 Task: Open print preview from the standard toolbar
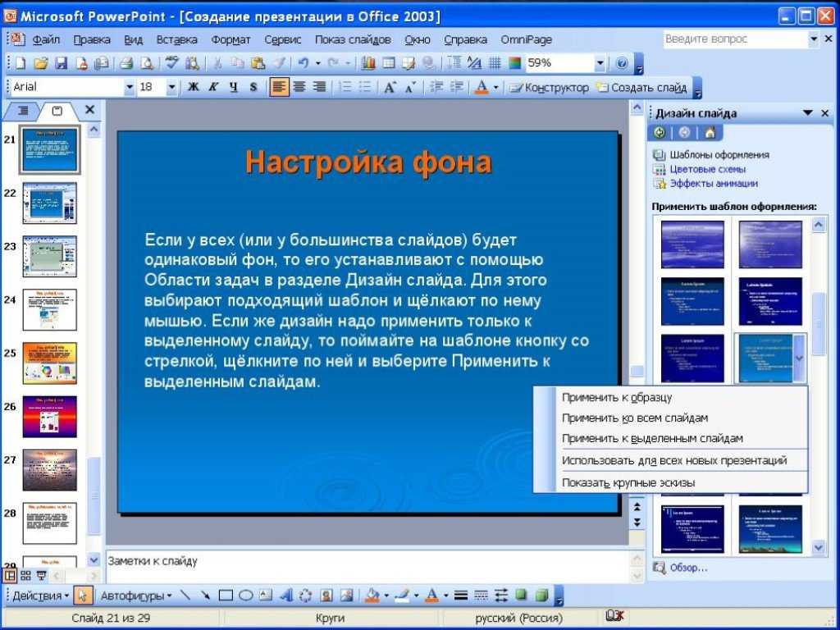[146, 64]
